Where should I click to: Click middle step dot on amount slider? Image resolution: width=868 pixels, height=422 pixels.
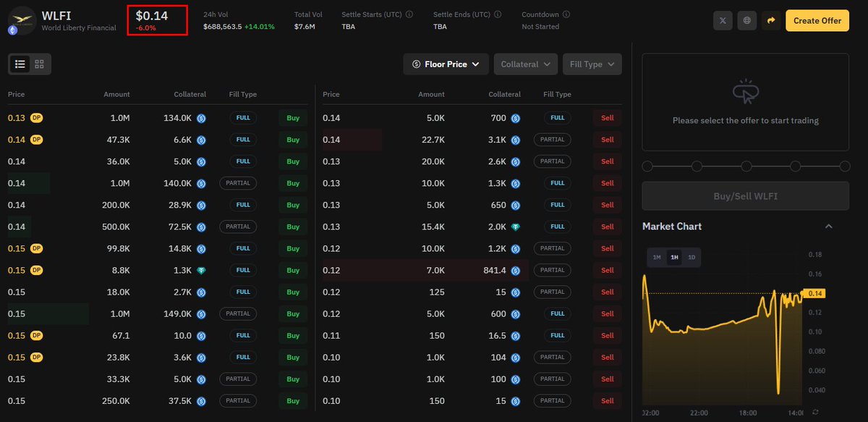point(746,166)
